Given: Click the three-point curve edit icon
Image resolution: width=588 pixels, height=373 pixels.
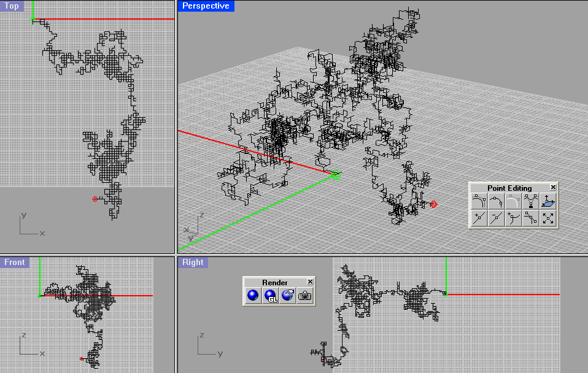Looking at the screenshot, I should pos(531,218).
